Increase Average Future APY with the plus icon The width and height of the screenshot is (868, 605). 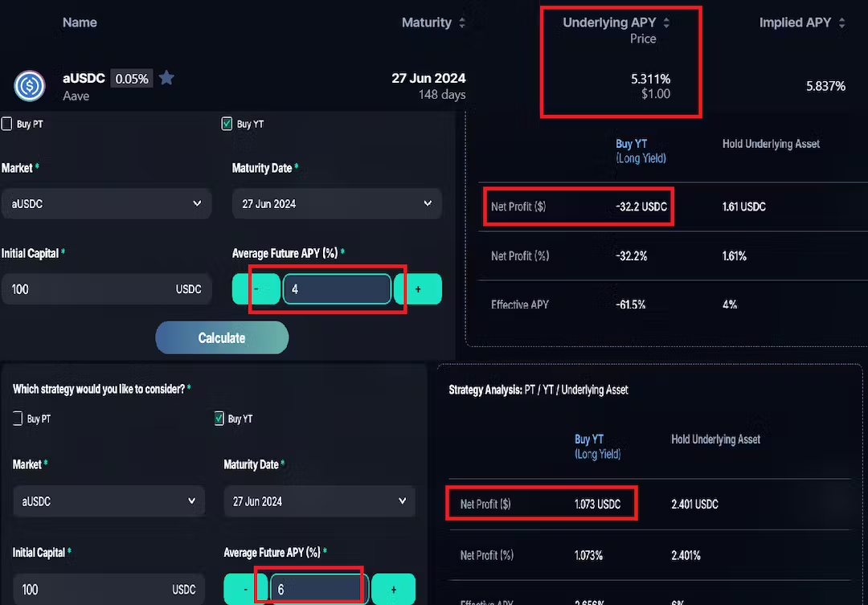[x=418, y=288]
